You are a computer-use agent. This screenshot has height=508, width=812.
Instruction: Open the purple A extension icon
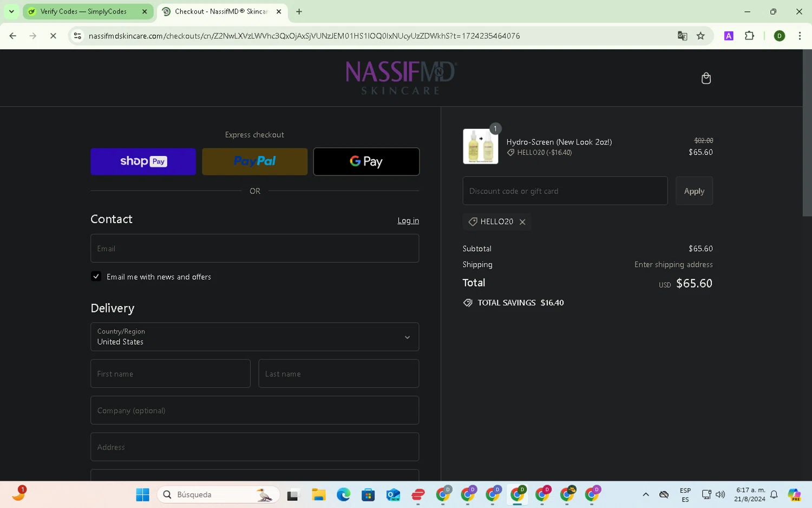pyautogui.click(x=729, y=36)
